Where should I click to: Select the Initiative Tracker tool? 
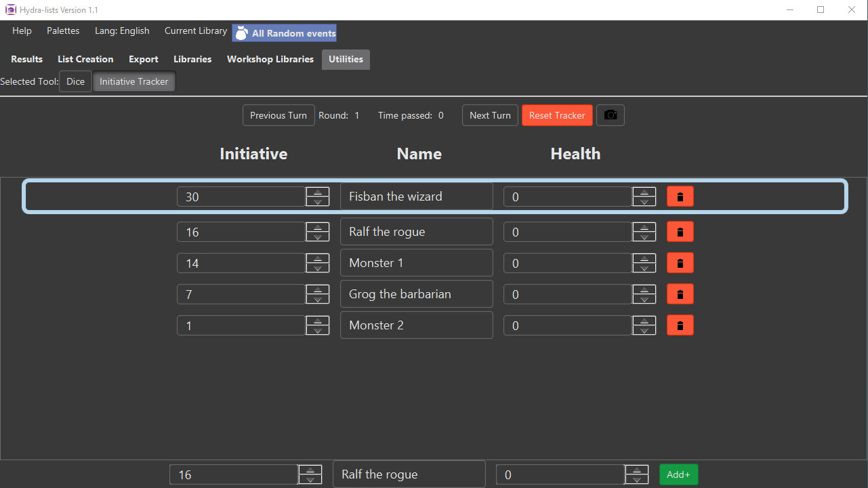[x=133, y=81]
